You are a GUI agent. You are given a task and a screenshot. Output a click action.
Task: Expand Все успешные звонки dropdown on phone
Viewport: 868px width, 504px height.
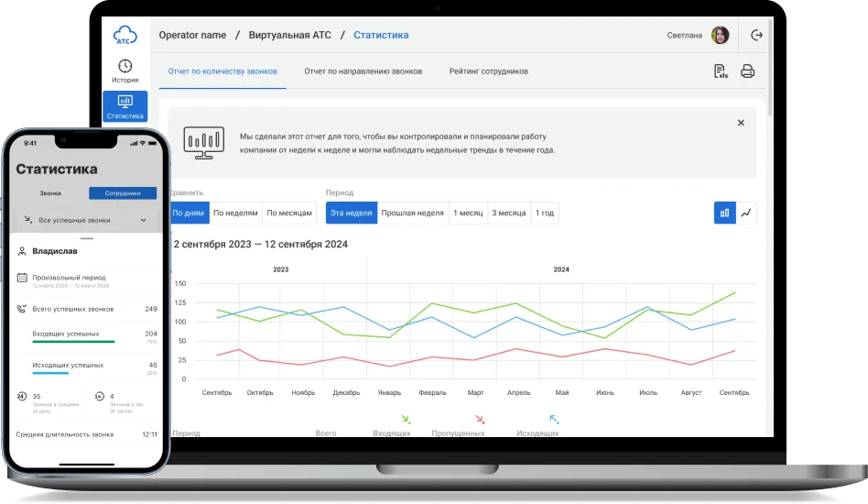coord(86,220)
